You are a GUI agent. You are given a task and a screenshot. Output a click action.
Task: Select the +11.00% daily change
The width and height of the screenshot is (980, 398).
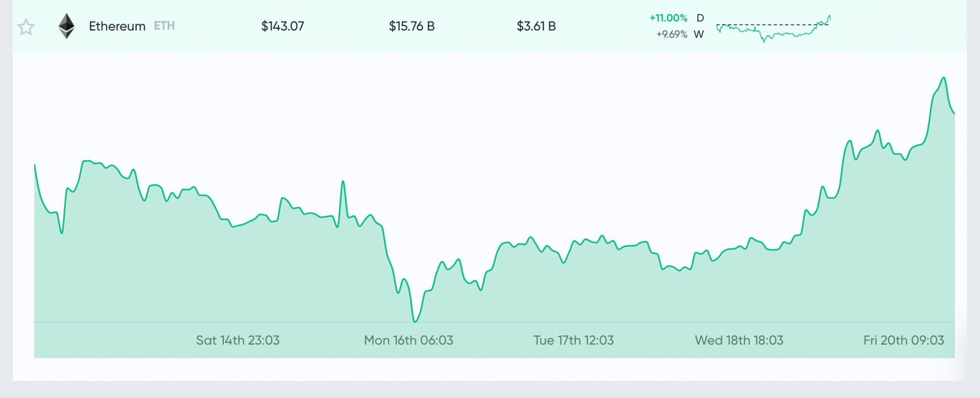coord(668,18)
